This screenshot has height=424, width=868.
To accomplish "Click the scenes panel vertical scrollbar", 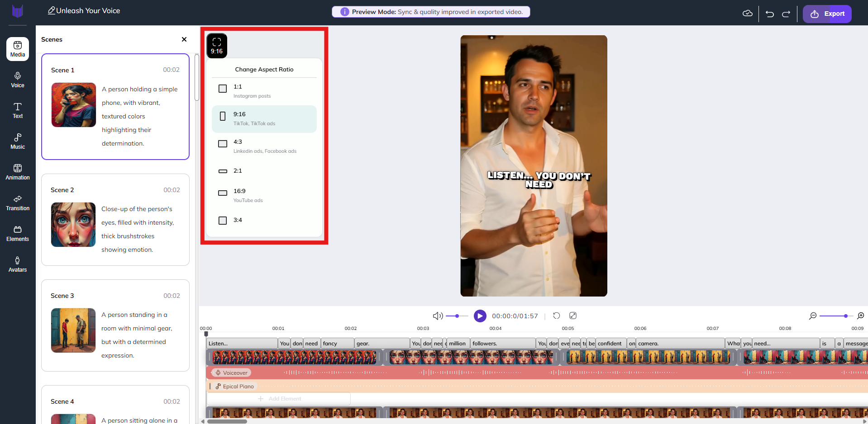I will coord(197,77).
